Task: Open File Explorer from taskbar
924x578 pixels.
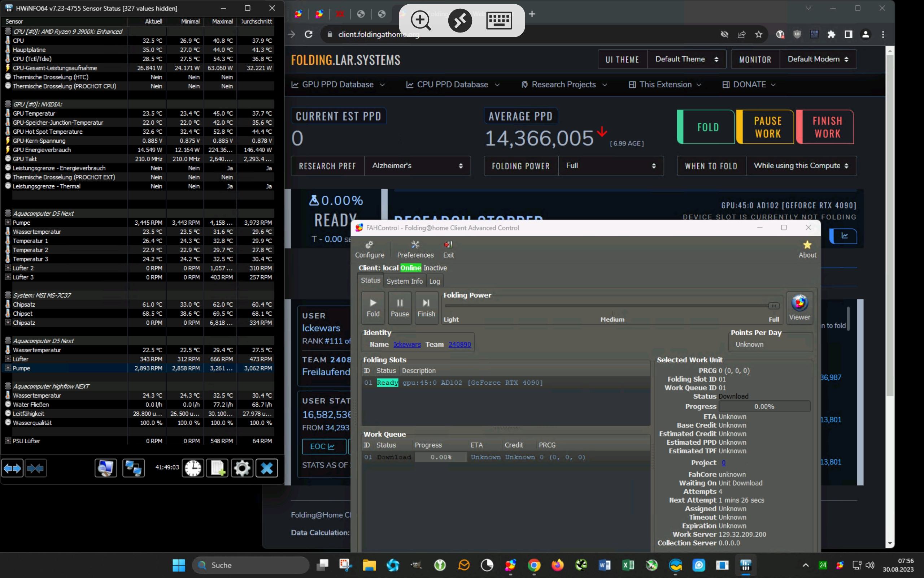Action: [369, 565]
